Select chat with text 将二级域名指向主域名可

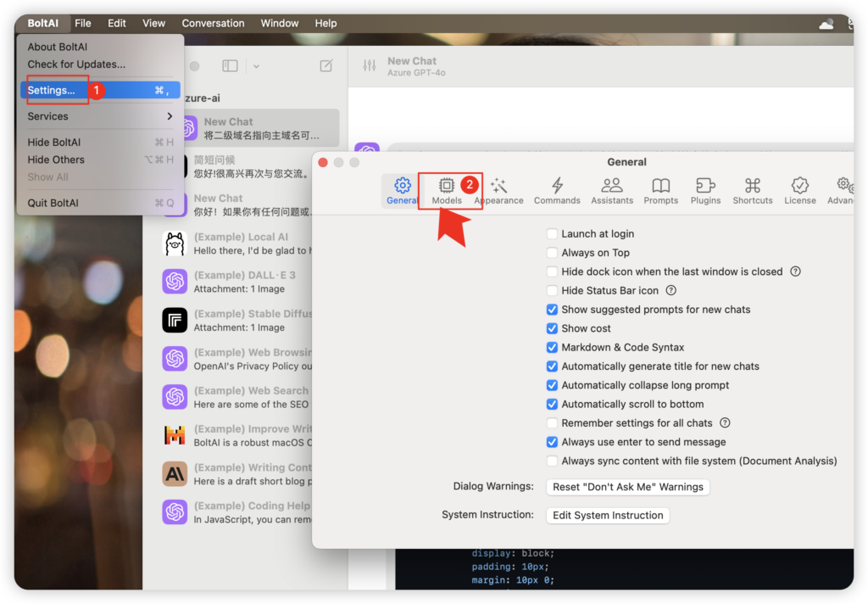click(x=261, y=129)
